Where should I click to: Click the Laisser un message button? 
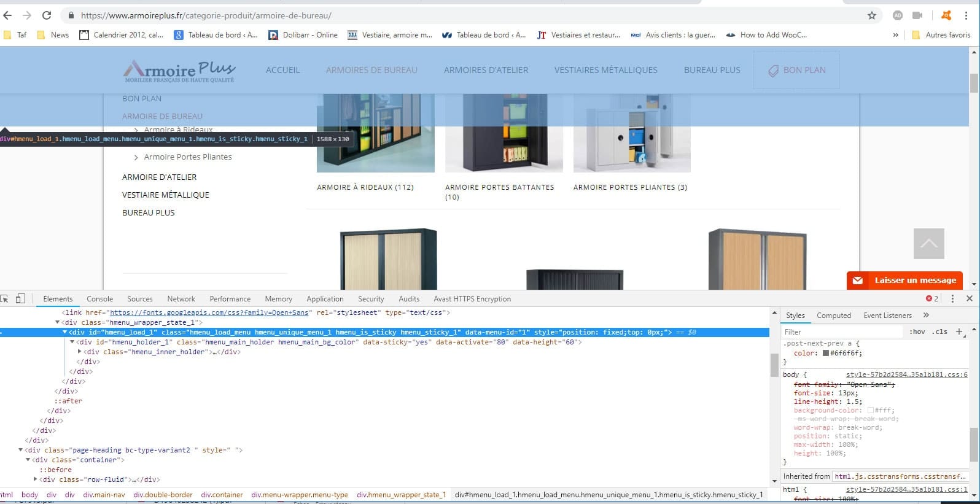904,281
